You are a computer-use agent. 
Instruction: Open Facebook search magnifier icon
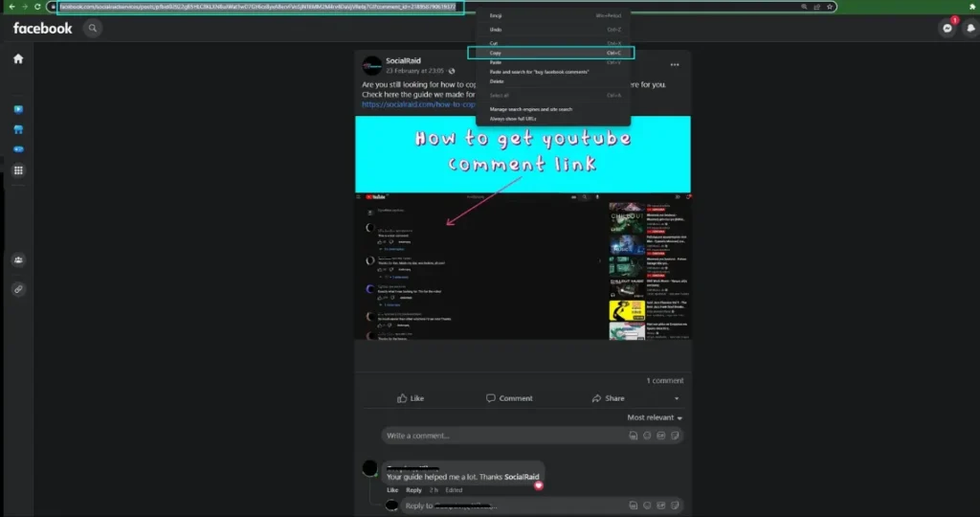(x=93, y=28)
